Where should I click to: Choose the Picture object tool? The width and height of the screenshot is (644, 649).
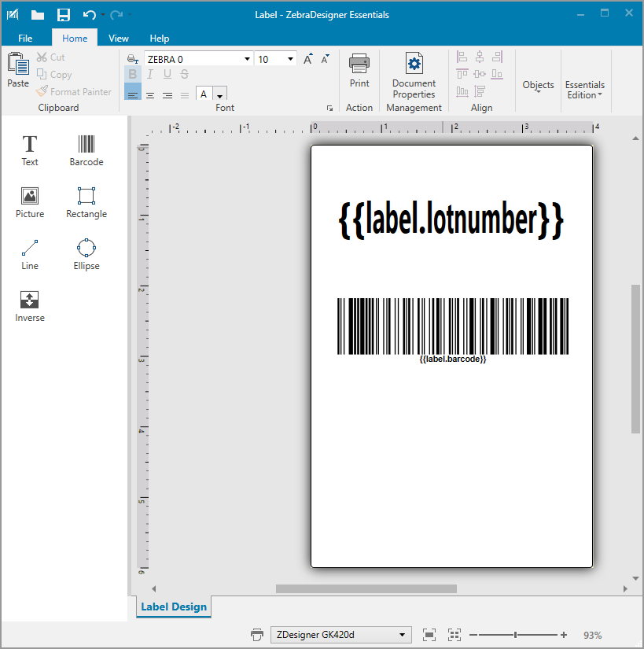pos(30,201)
